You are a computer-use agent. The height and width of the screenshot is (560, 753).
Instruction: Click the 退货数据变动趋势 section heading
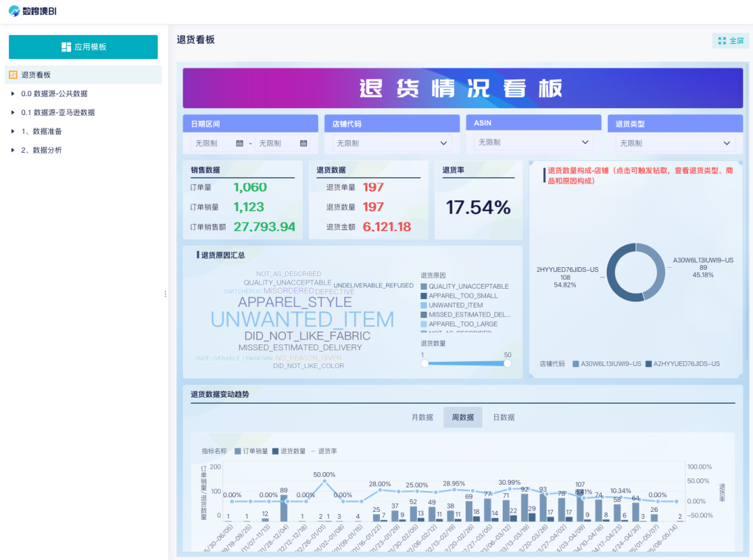(220, 394)
